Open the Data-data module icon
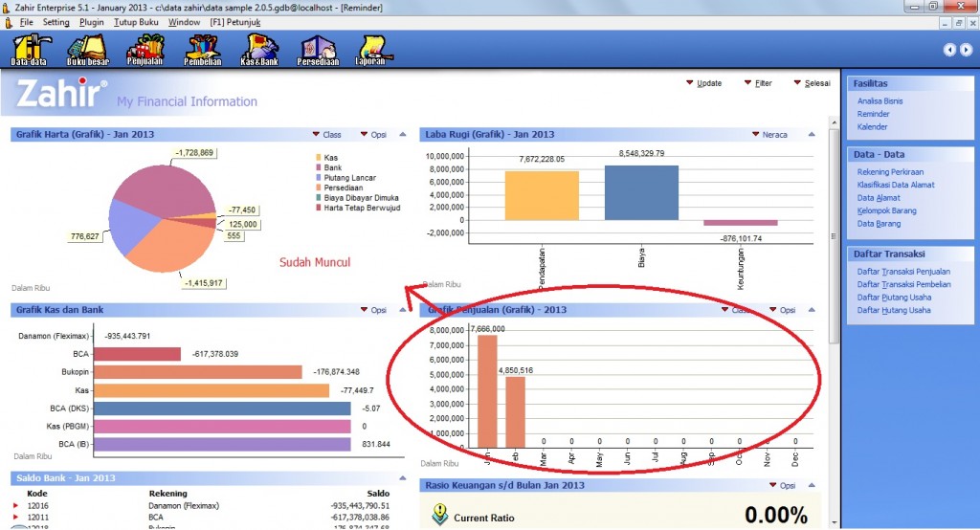Screen dimensions: 980x530 (28, 50)
